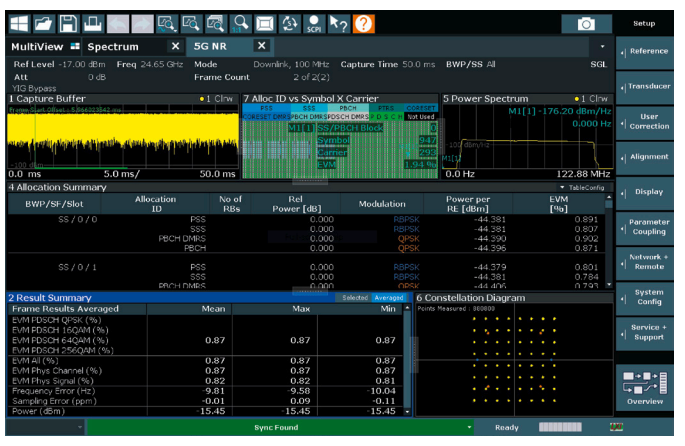Open the Transducer softkey
This screenshot has height=446, width=685.
(645, 87)
